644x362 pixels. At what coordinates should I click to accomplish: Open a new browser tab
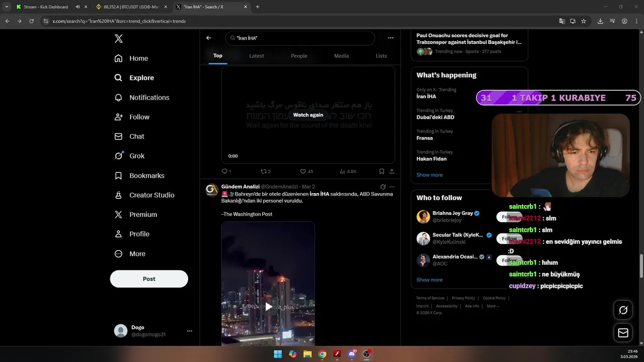(x=258, y=7)
